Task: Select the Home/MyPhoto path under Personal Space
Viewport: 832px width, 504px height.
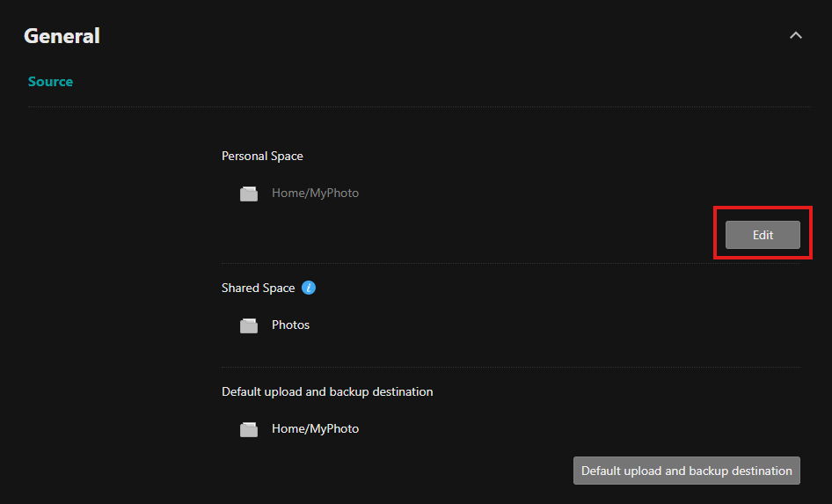Action: (x=315, y=193)
